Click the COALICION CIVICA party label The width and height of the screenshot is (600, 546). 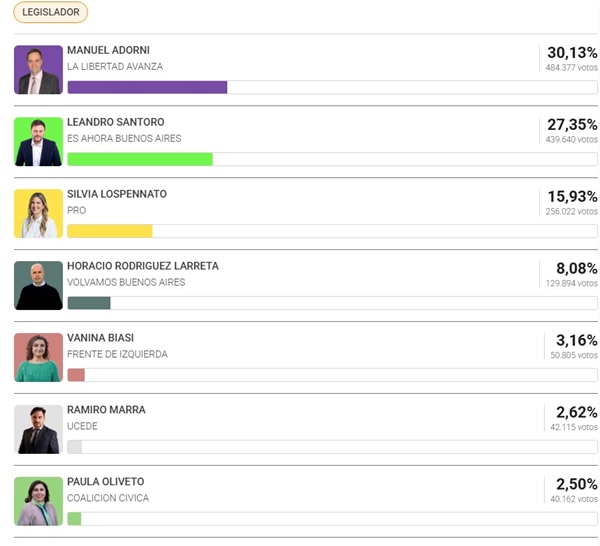tap(108, 498)
